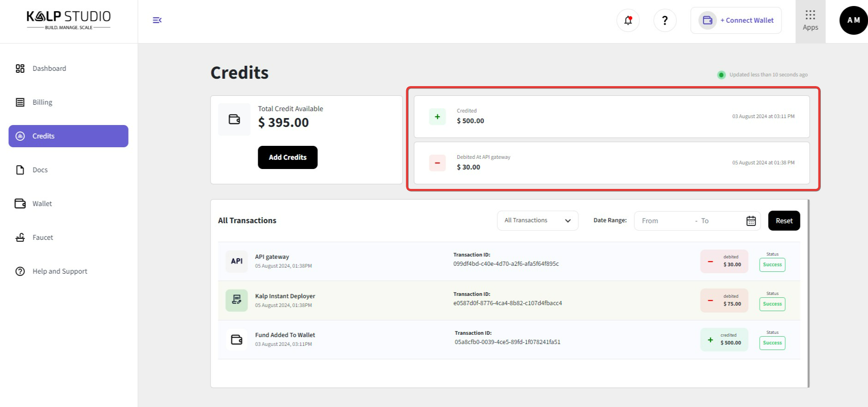Open Billing from the sidebar
Viewport: 868px width, 407px height.
tap(42, 102)
